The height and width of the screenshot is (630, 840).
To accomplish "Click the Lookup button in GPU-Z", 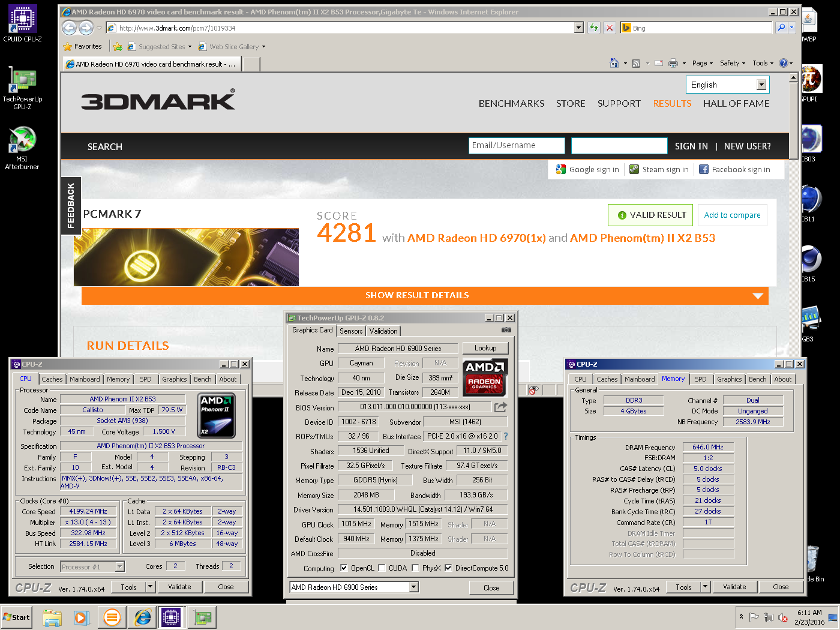I will click(485, 348).
